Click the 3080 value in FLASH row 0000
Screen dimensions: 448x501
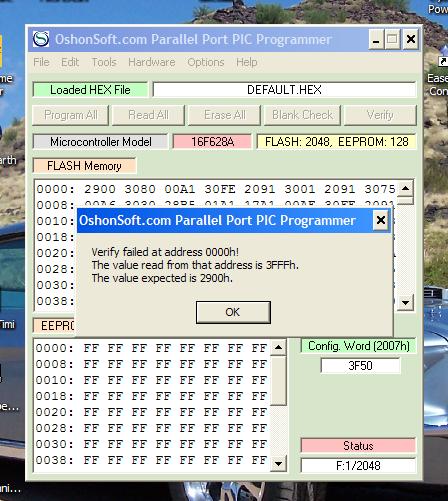point(140,189)
